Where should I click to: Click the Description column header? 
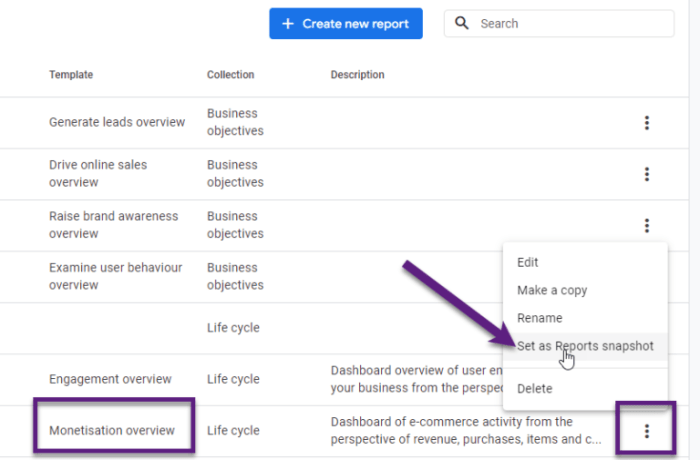pos(357,75)
